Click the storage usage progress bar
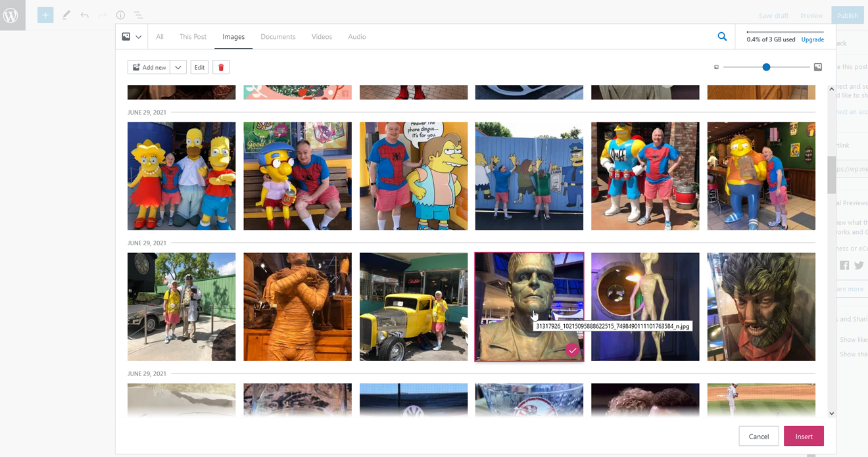This screenshot has height=457, width=868. coord(785,32)
